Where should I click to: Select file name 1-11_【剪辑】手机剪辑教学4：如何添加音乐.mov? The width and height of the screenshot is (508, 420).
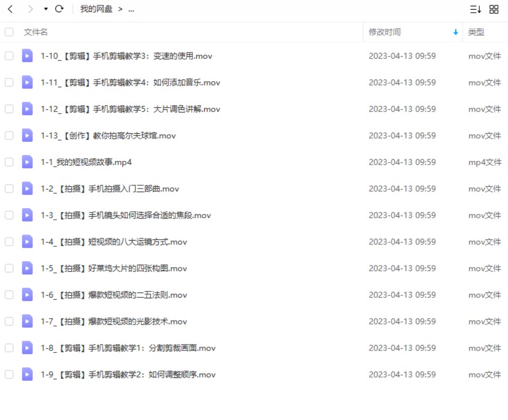pos(130,83)
